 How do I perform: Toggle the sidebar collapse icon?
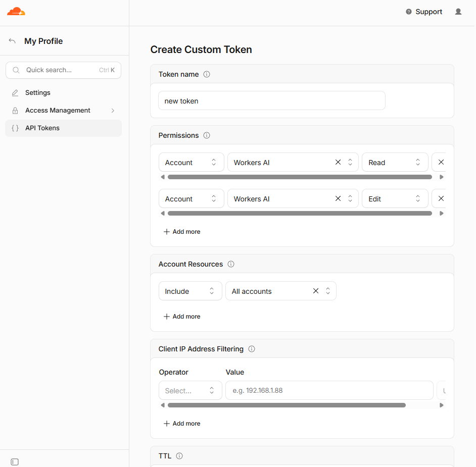click(15, 462)
